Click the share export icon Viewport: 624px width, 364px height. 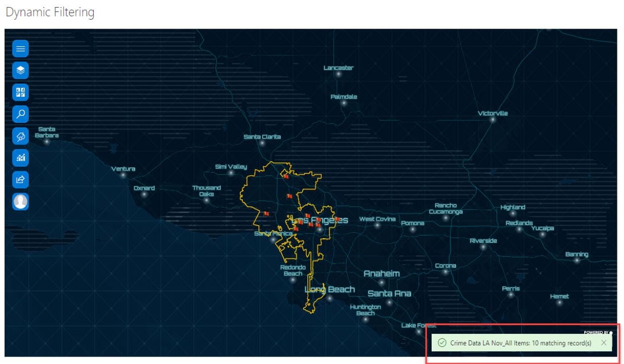point(21,179)
